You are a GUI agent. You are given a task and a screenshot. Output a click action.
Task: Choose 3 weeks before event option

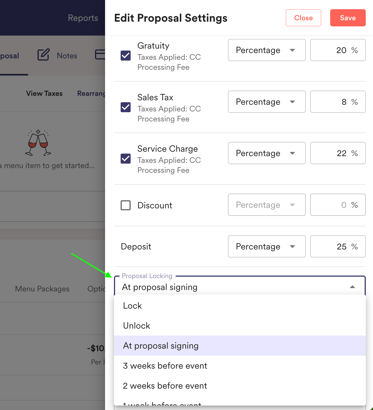tap(240, 366)
